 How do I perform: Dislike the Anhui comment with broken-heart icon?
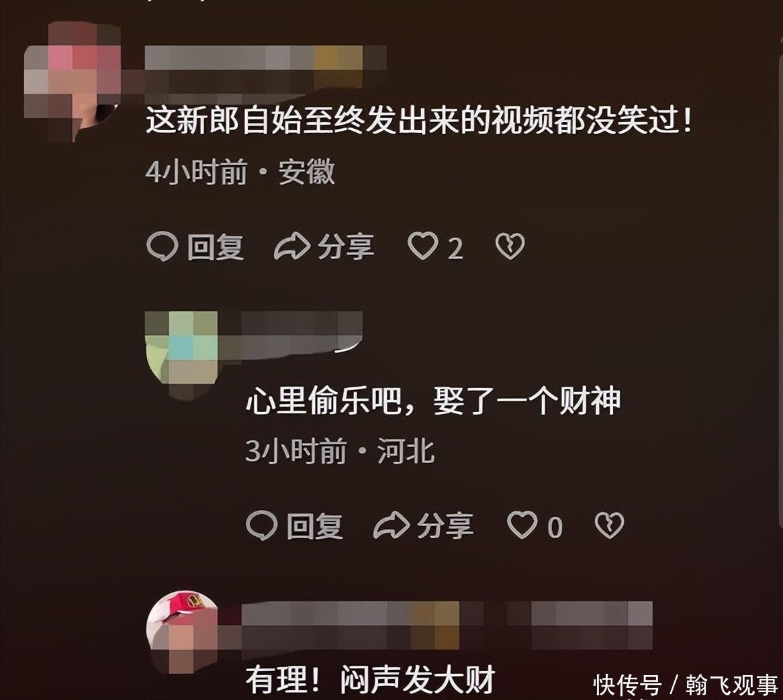(x=510, y=246)
